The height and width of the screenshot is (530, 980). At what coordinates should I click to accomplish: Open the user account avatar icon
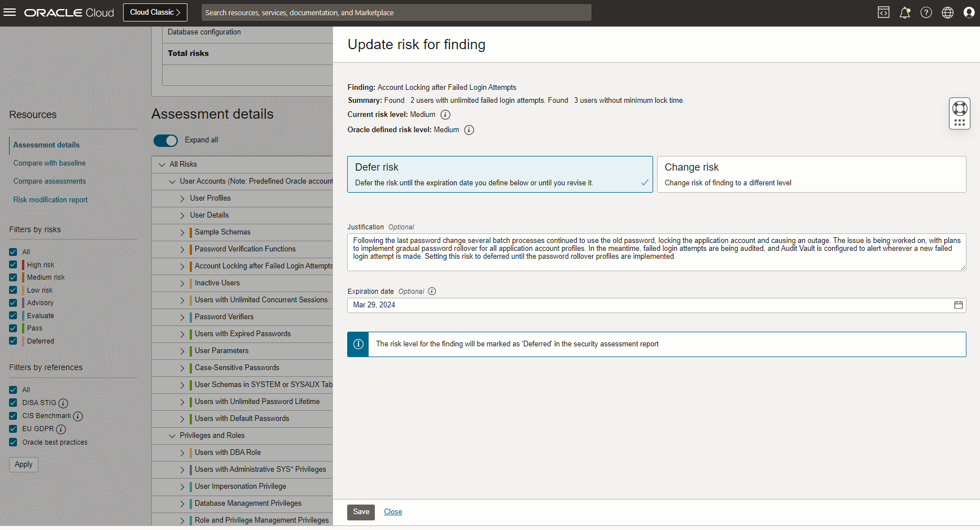[x=969, y=12]
